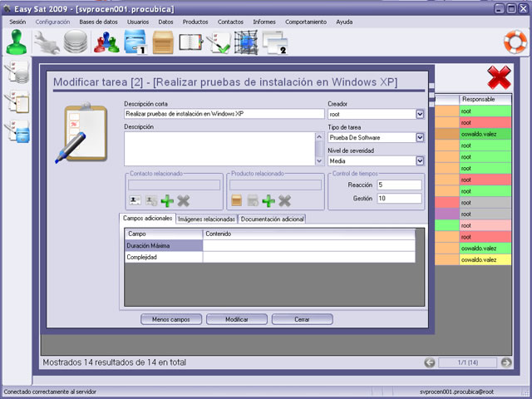Go to previous results page arrow
Image resolution: width=532 pixels, height=399 pixels.
click(x=430, y=362)
